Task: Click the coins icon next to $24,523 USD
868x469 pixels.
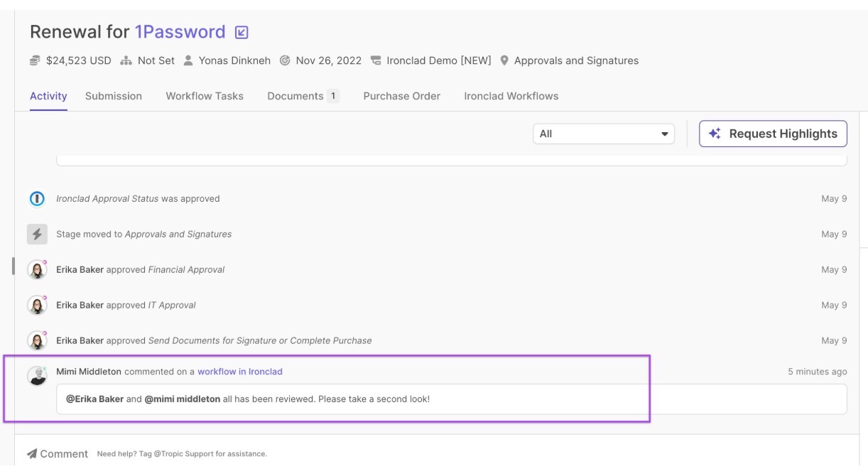Action: tap(35, 61)
